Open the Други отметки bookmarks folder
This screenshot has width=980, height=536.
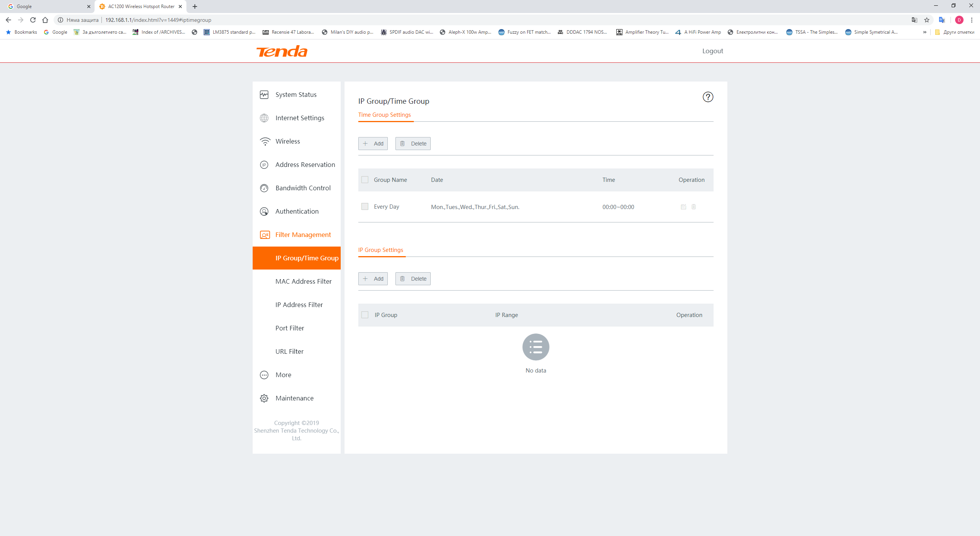click(955, 32)
